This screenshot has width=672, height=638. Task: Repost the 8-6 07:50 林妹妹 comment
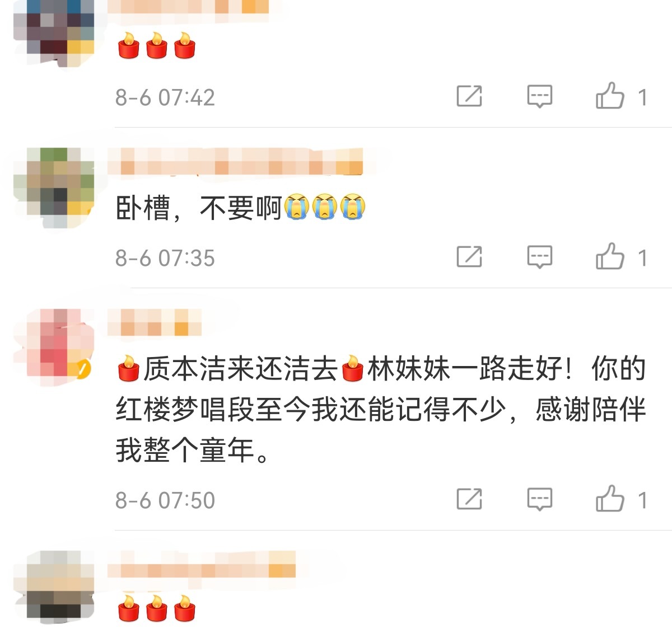coord(469,499)
